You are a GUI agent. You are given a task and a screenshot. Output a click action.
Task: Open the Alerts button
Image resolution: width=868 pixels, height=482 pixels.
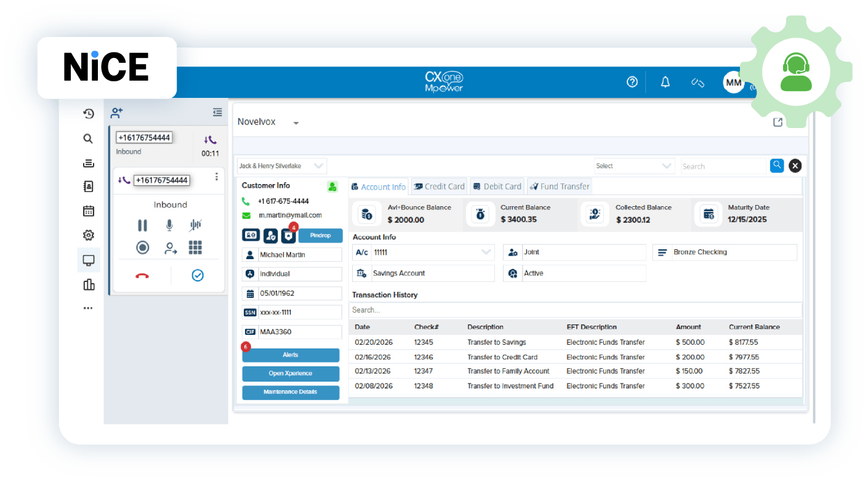(x=291, y=355)
